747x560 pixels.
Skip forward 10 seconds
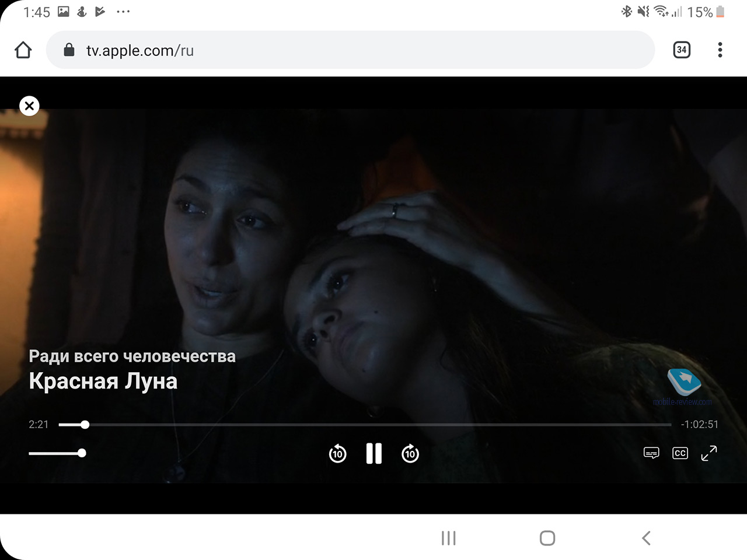coord(410,453)
